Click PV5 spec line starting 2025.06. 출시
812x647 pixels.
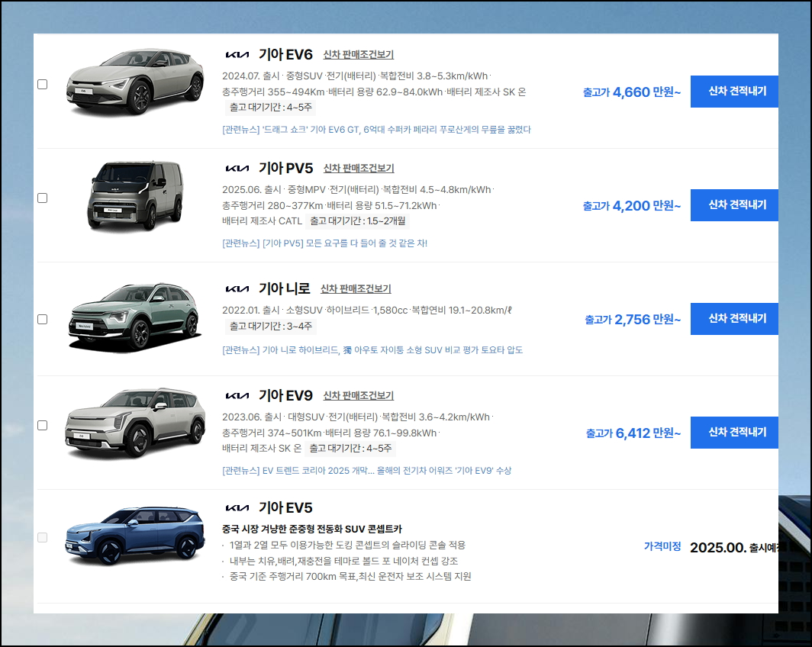click(x=358, y=190)
